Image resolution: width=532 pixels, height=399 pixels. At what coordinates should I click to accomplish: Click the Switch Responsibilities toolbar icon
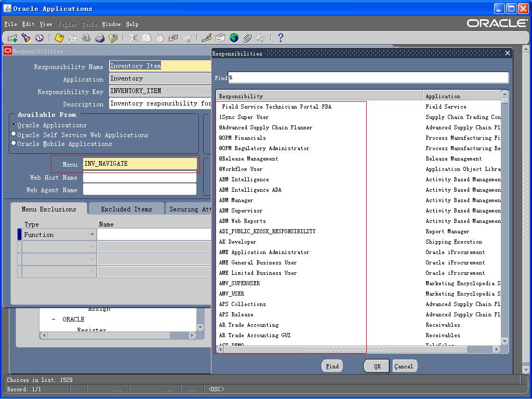pyautogui.click(x=86, y=37)
